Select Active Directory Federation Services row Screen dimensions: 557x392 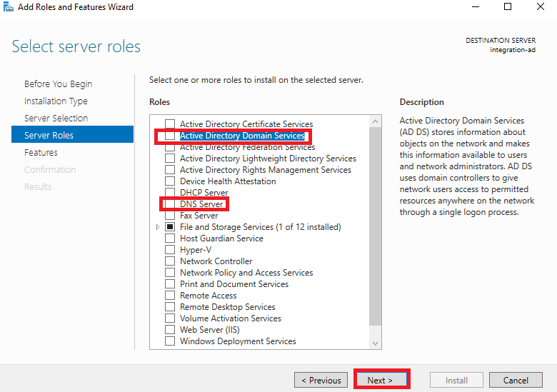tap(248, 147)
